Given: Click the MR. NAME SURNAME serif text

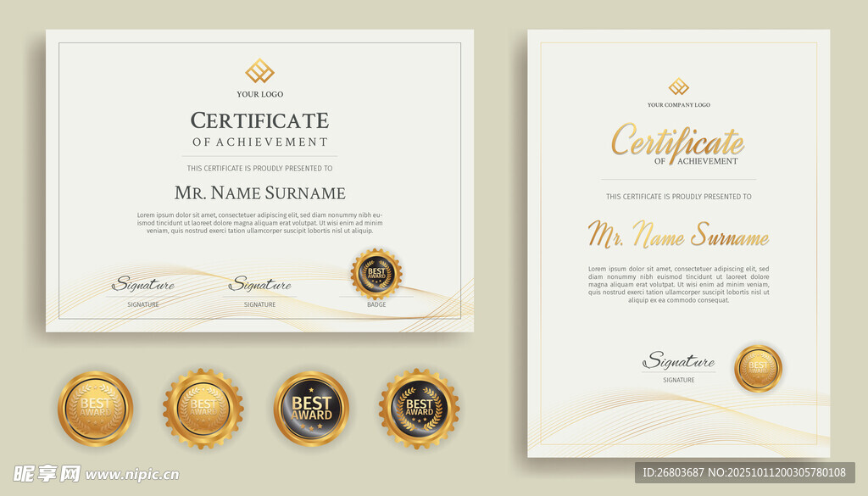Looking at the screenshot, I should [x=259, y=192].
